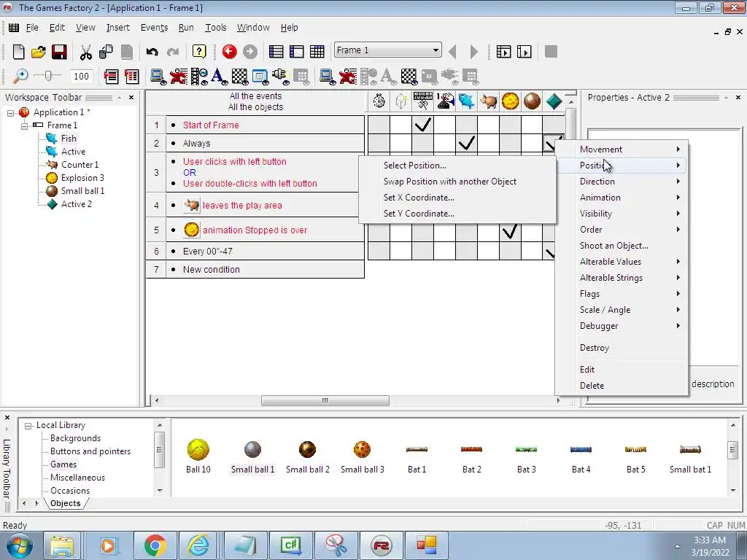Select Destroy from the context menu
The width and height of the screenshot is (747, 560).
coord(622,348)
